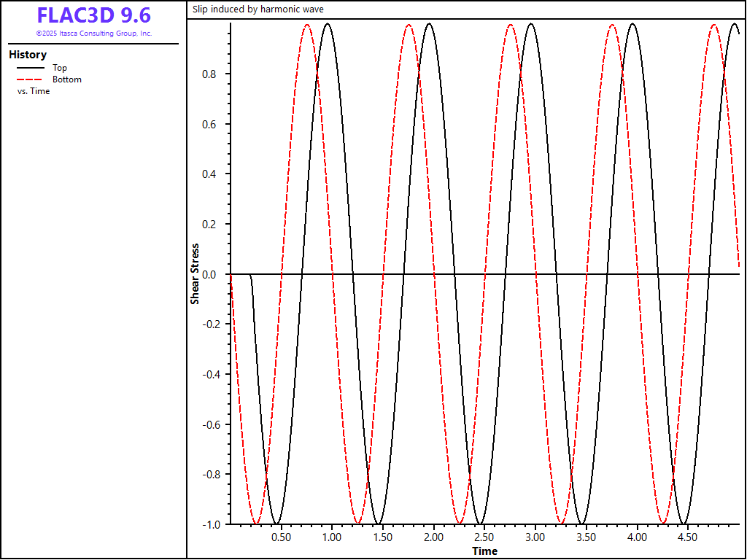The image size is (747, 560).
Task: Select the Shear Stress y-axis label
Action: pyautogui.click(x=195, y=274)
